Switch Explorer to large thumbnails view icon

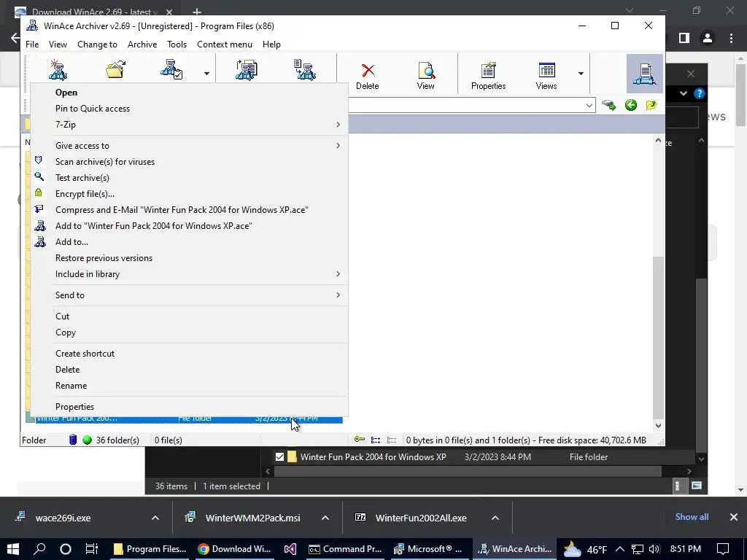(x=697, y=486)
